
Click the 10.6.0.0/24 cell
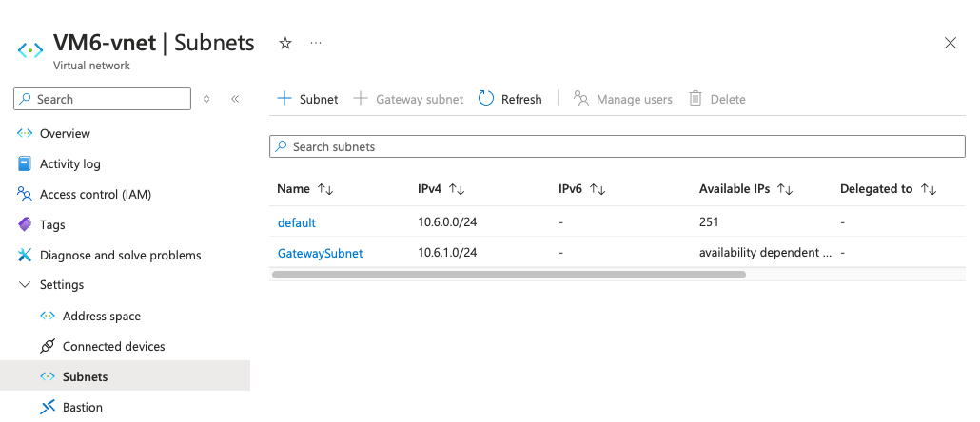tap(447, 222)
